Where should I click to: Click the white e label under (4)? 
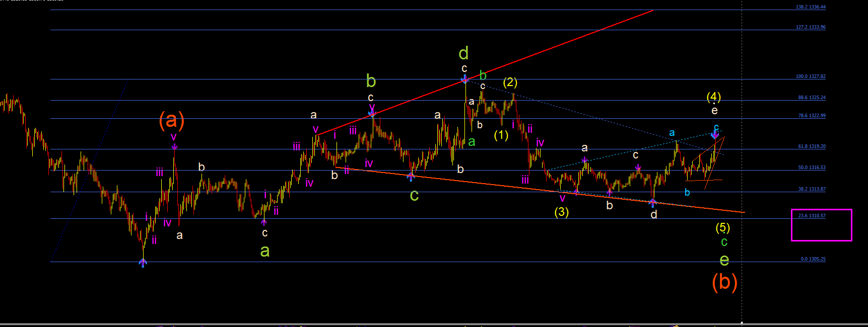tap(714, 111)
